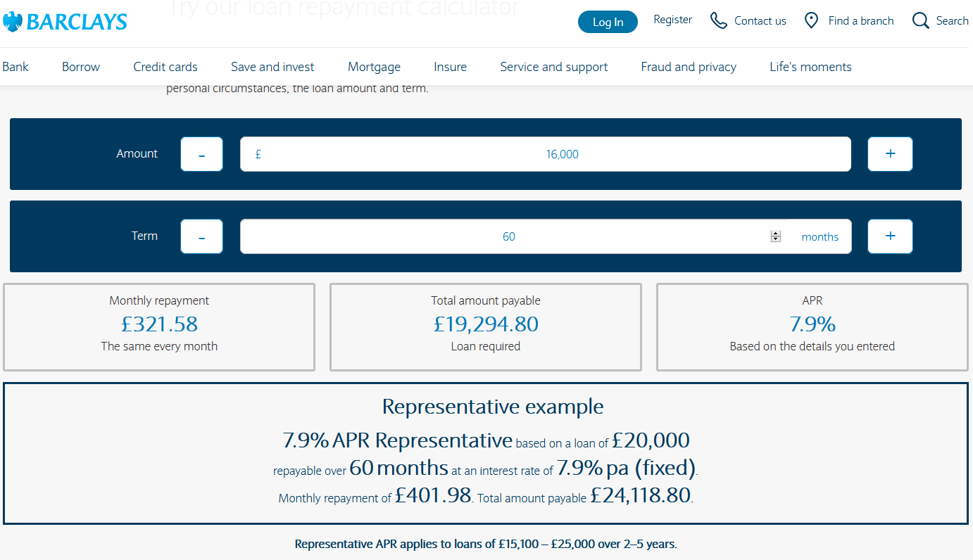Click the magnifying glass search icon
Screen dimensions: 973x560
(x=920, y=20)
